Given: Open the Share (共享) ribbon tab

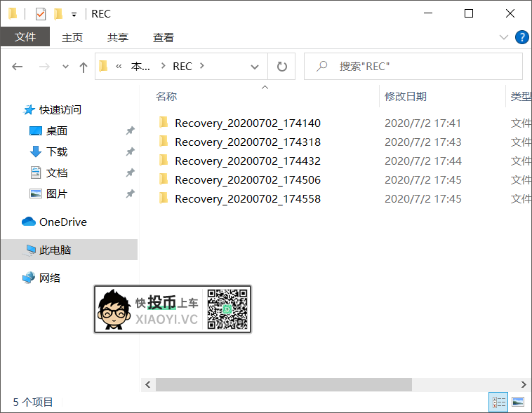Looking at the screenshot, I should pos(118,37).
